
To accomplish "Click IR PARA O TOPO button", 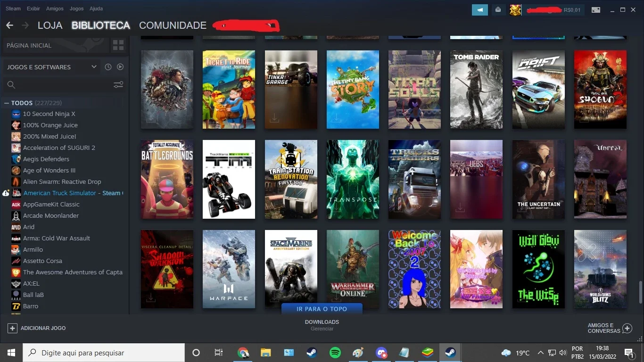I will click(x=322, y=309).
